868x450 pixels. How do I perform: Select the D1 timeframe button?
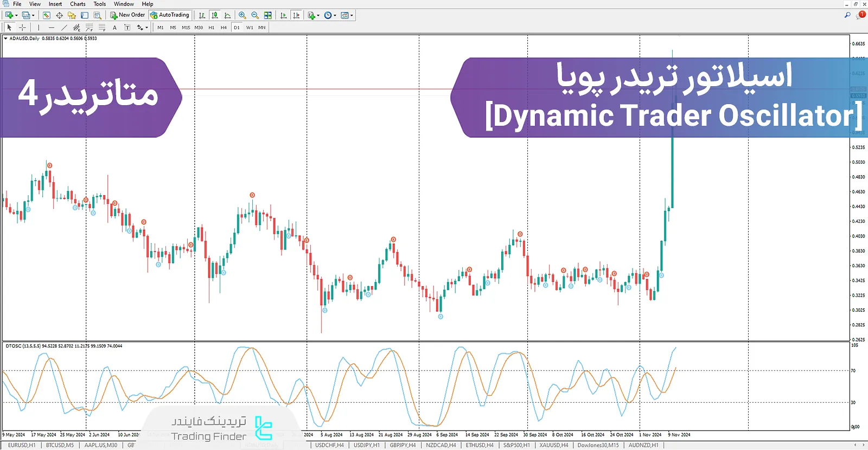tap(237, 27)
